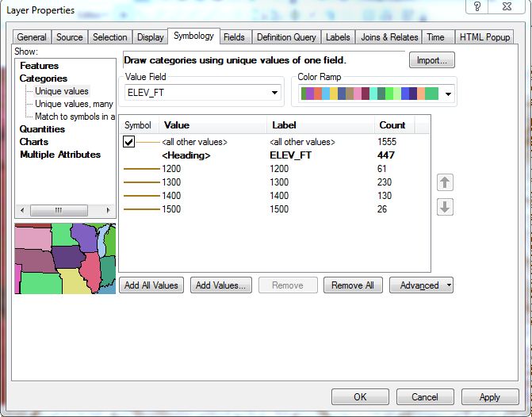The image size is (532, 417).
Task: Switch to the General tab
Action: coord(32,37)
